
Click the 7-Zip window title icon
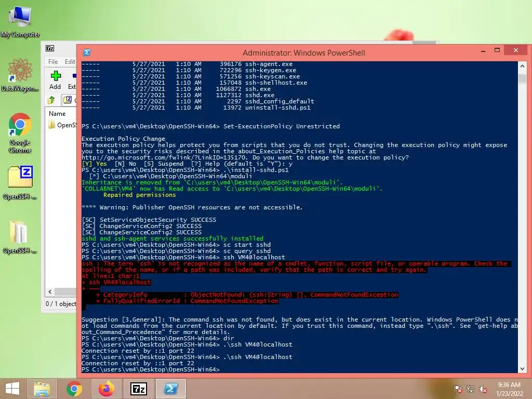(x=50, y=48)
